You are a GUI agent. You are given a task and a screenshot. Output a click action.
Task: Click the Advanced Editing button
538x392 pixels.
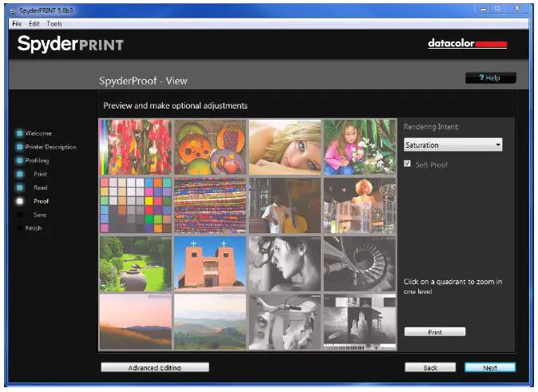click(155, 367)
